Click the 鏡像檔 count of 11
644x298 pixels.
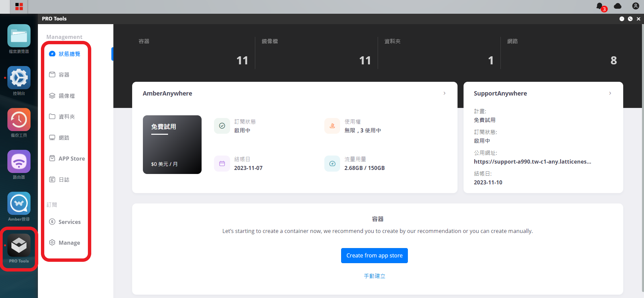coord(365,60)
